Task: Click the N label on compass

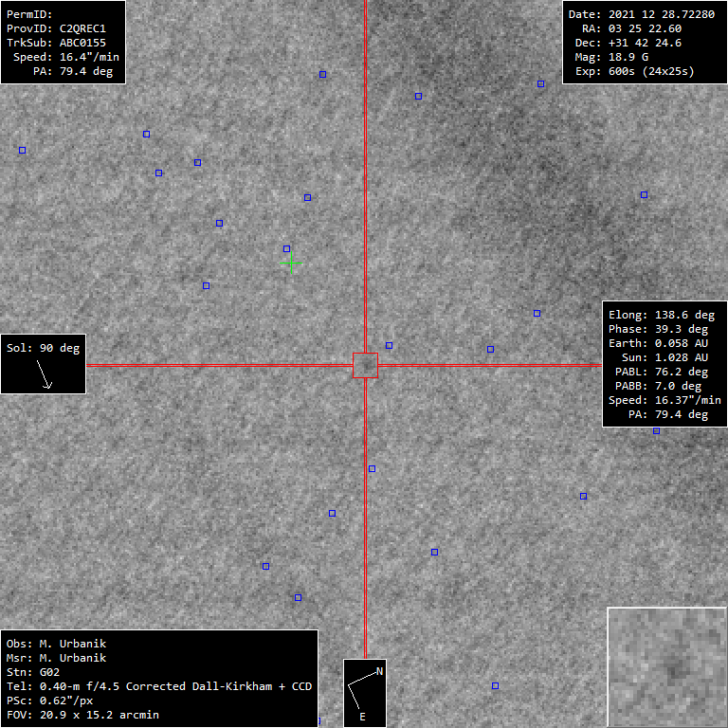Action: pyautogui.click(x=379, y=671)
